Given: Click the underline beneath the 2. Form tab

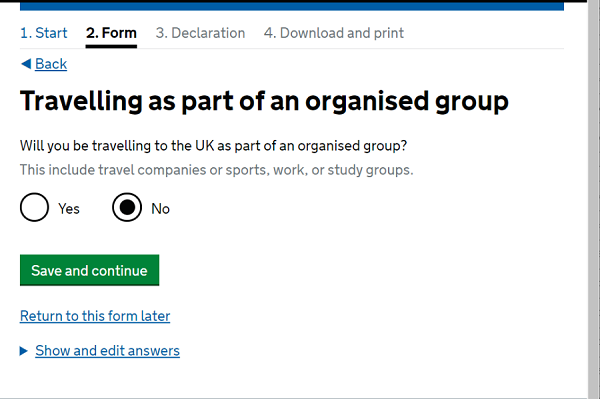Looking at the screenshot, I should 111,46.
